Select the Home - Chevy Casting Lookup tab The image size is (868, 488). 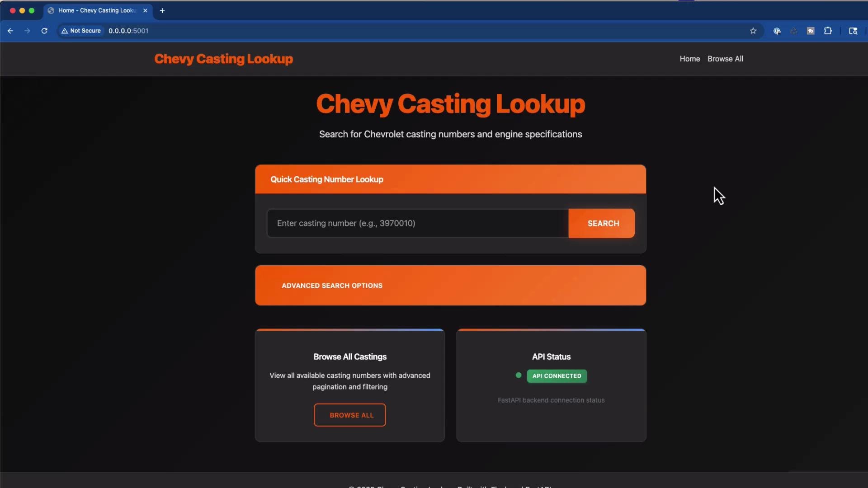click(97, 10)
